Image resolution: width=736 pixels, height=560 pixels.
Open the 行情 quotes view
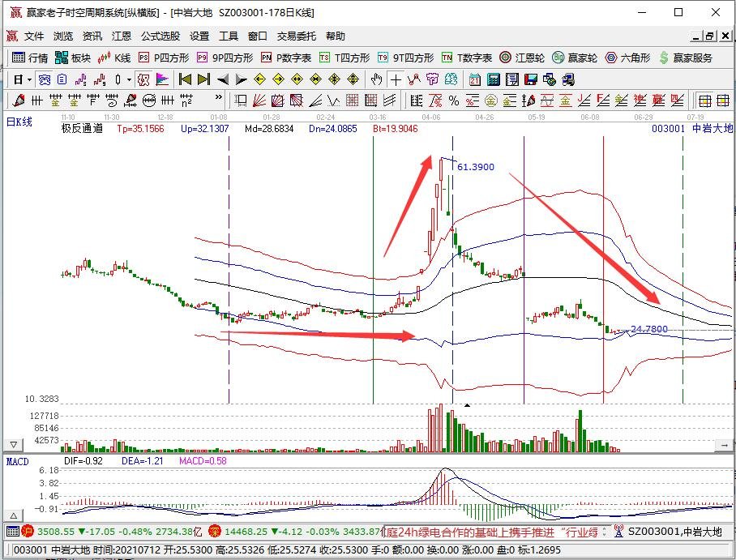point(30,58)
